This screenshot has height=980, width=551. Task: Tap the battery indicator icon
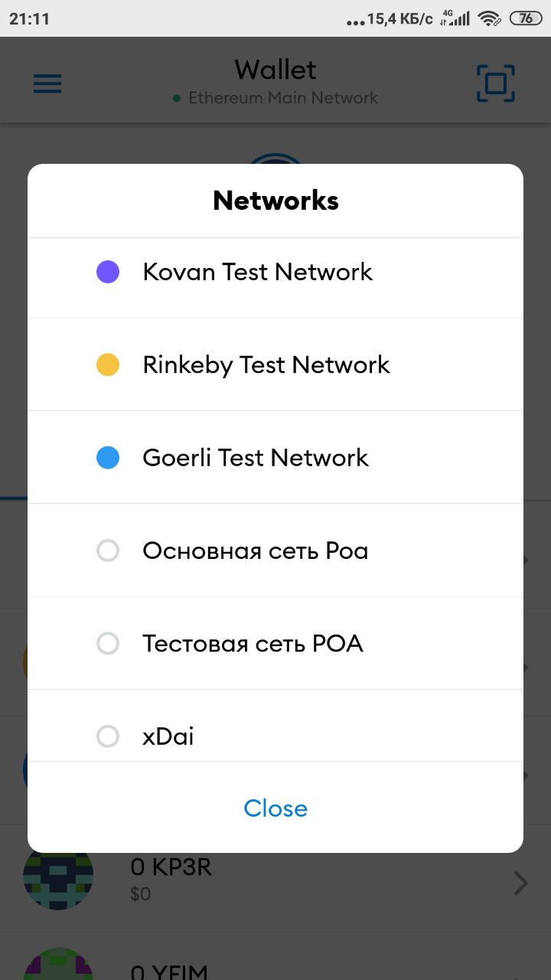point(527,18)
